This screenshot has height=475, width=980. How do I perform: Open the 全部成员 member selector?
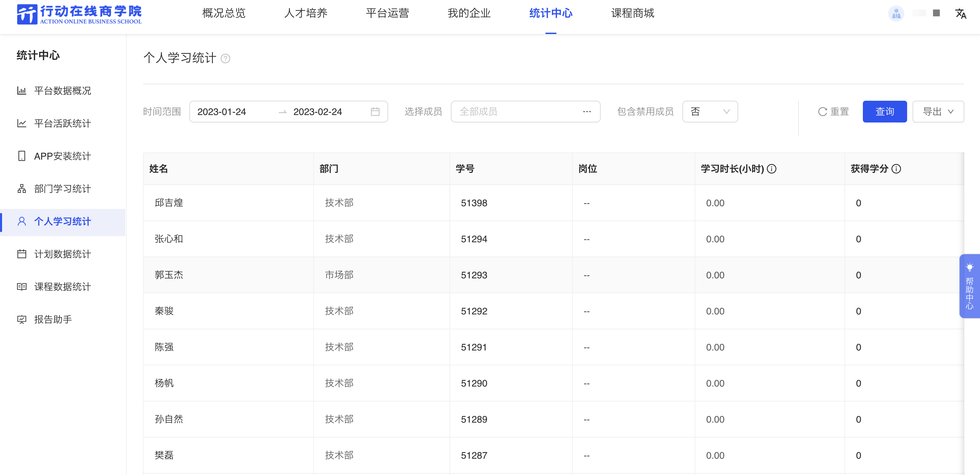click(525, 112)
